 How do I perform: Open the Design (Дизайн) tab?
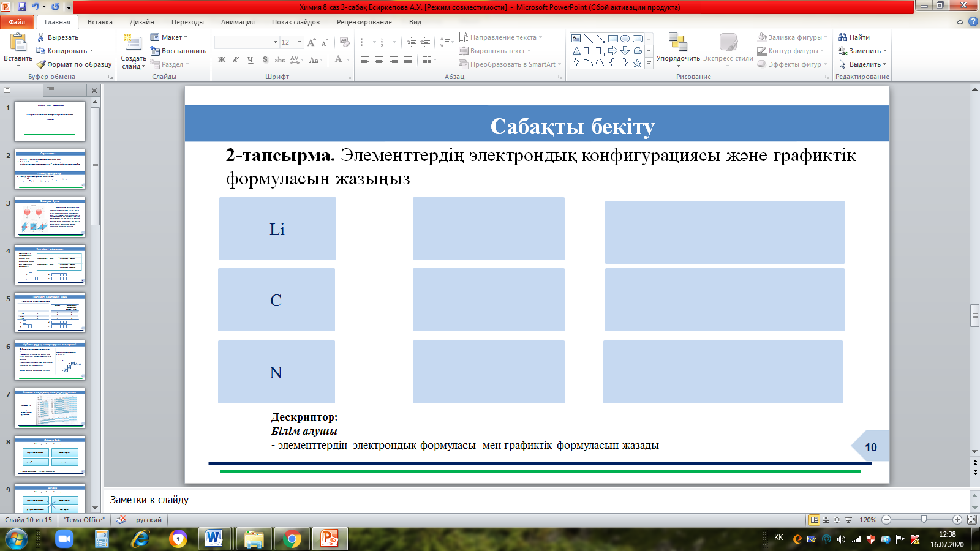(141, 22)
